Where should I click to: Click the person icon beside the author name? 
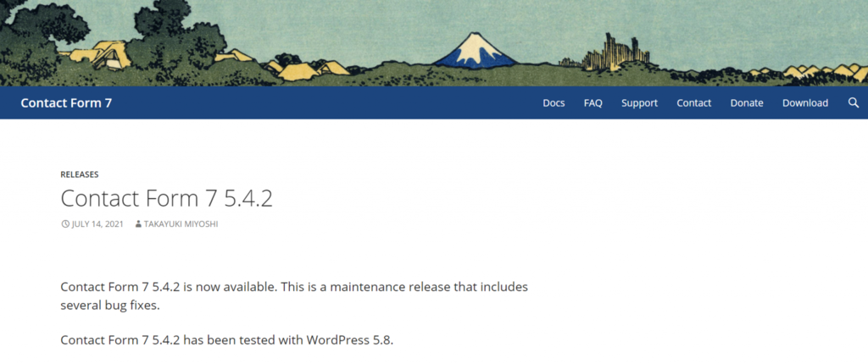point(138,224)
